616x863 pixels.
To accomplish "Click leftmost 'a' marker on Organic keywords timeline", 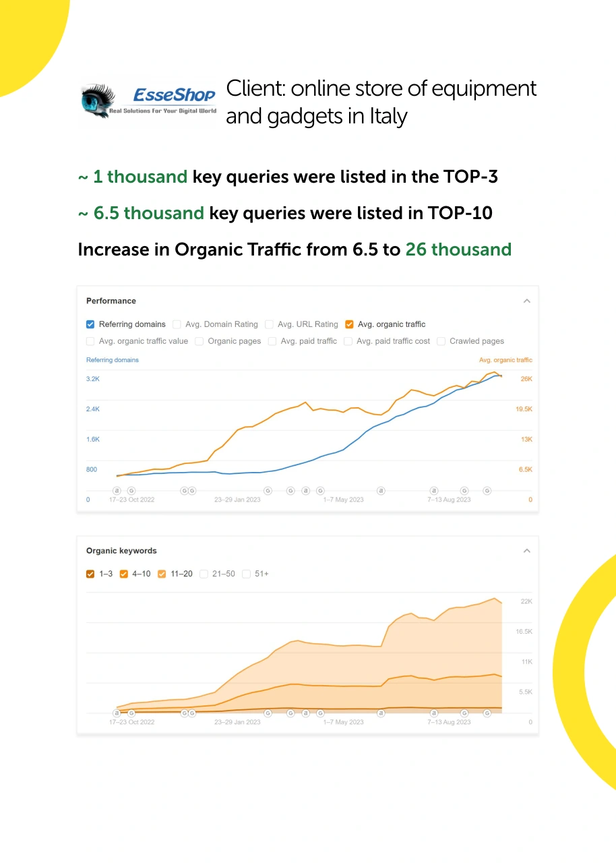I will (x=117, y=713).
